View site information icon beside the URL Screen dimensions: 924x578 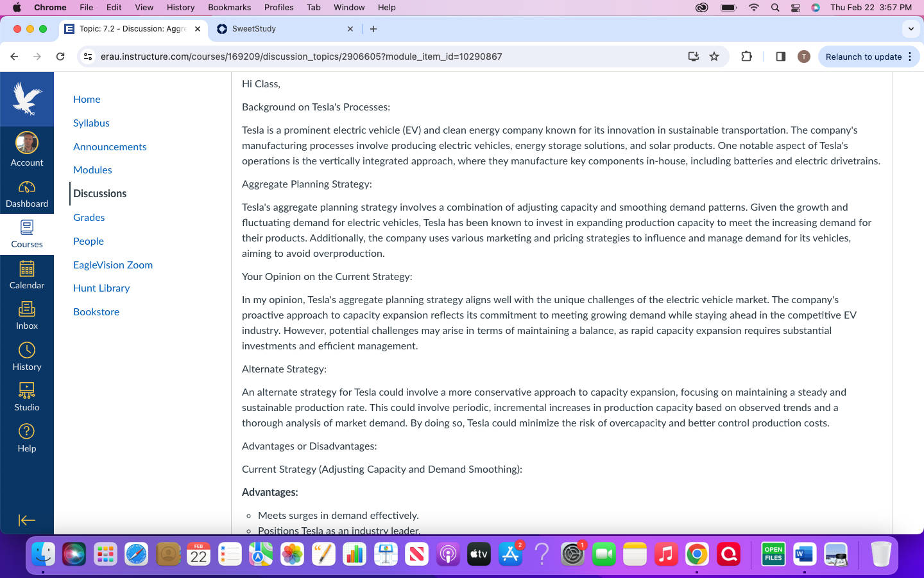[x=89, y=57]
